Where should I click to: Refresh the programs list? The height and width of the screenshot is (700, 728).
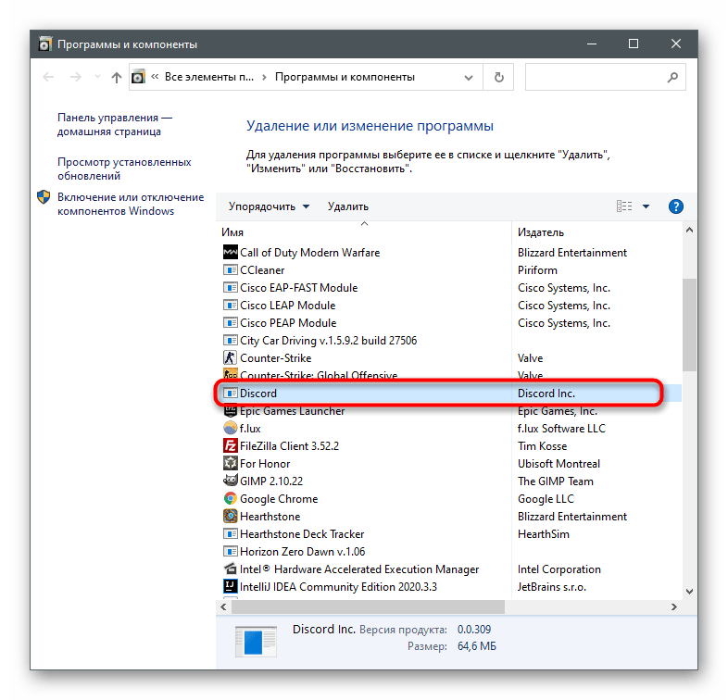[x=498, y=77]
